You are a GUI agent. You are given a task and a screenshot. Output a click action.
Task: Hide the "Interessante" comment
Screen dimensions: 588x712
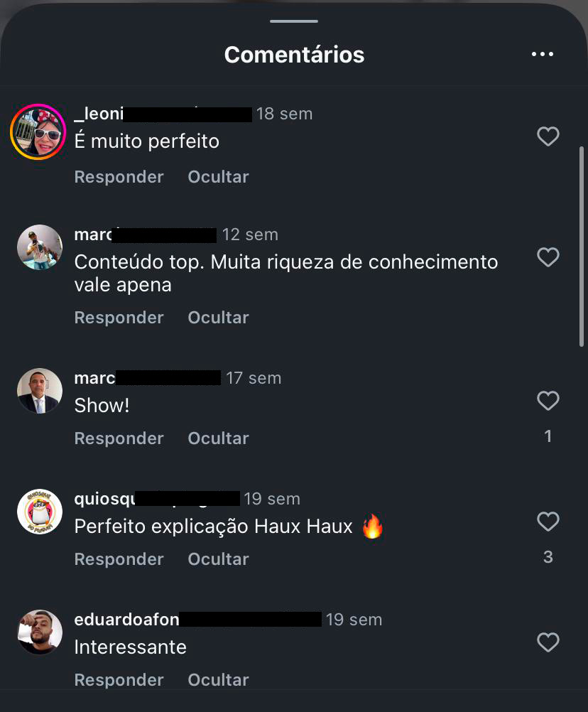coord(218,680)
